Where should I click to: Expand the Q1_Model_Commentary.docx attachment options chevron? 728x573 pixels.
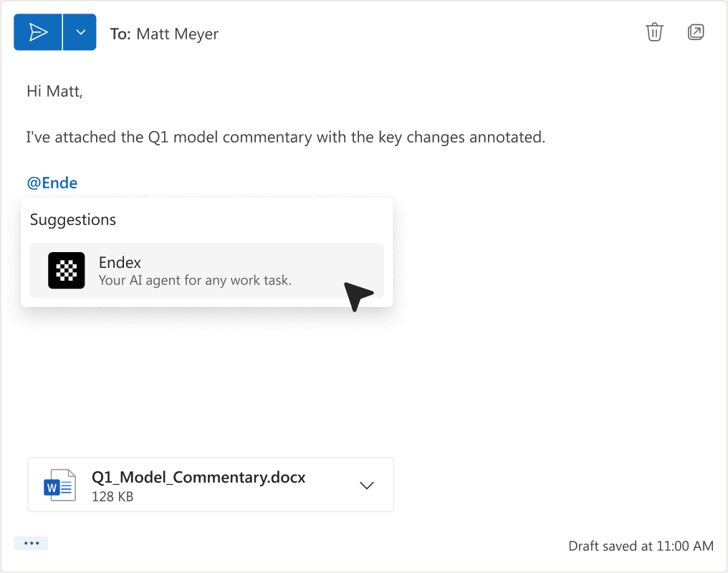pyautogui.click(x=367, y=486)
